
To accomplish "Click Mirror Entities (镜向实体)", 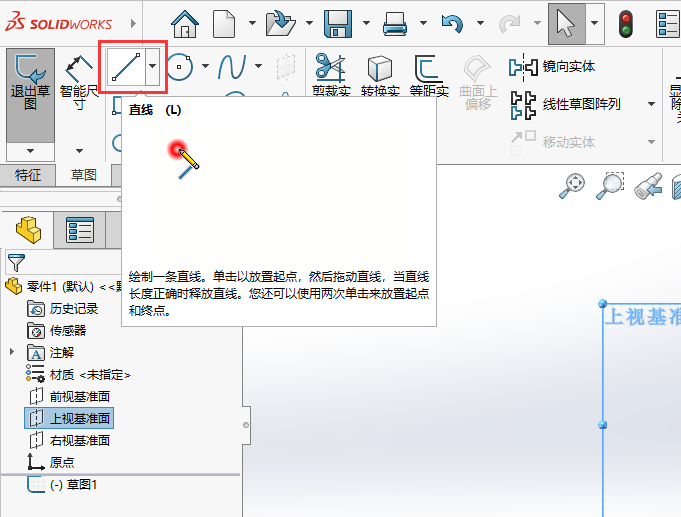I will pyautogui.click(x=552, y=67).
